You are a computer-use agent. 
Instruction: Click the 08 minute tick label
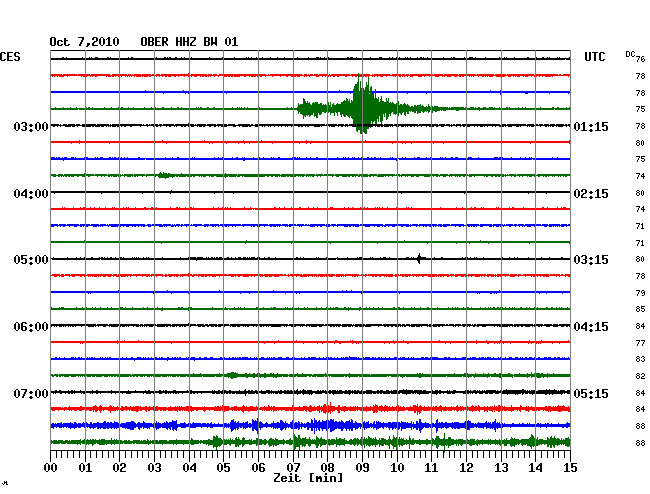tap(327, 467)
